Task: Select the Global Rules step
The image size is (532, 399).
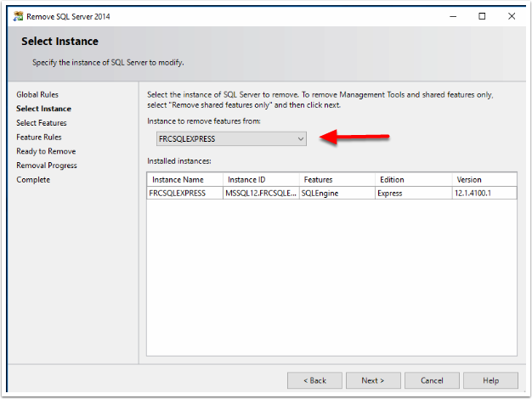Action: click(x=37, y=94)
